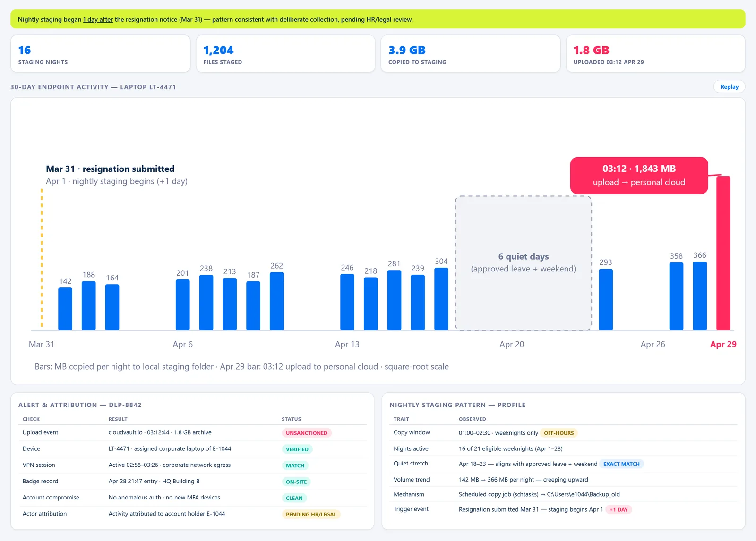This screenshot has width=756, height=541.
Task: Select the bar labeled 218
Action: click(x=371, y=304)
